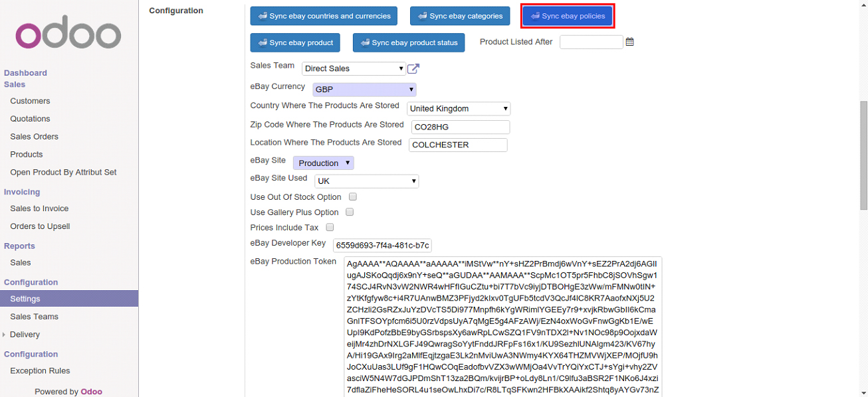Click the Product Listed After label

[x=516, y=42]
